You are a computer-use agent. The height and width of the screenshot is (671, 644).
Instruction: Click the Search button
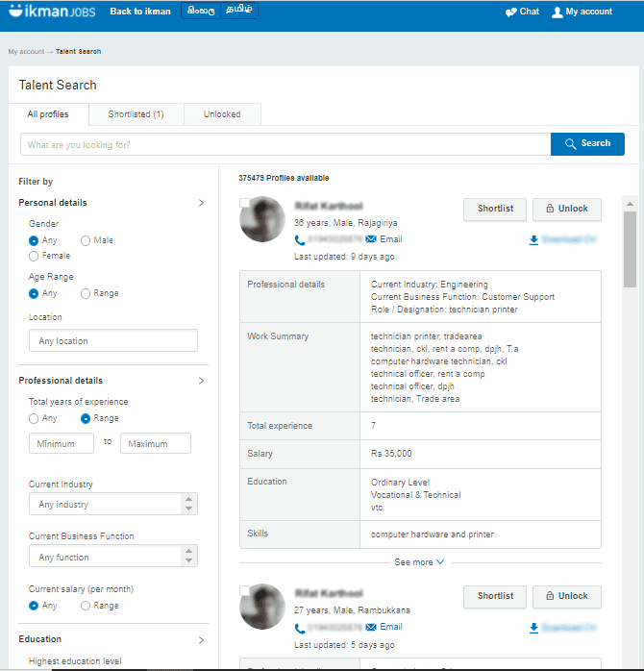[587, 144]
